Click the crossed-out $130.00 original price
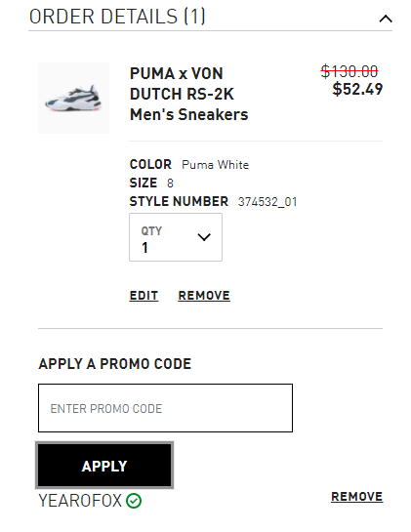This screenshot has width=411, height=532. (x=349, y=71)
